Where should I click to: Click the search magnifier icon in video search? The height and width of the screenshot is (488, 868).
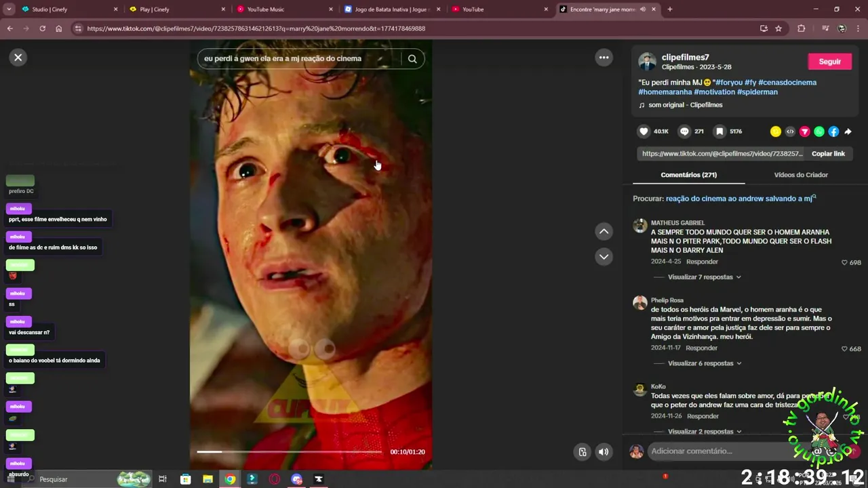point(412,59)
